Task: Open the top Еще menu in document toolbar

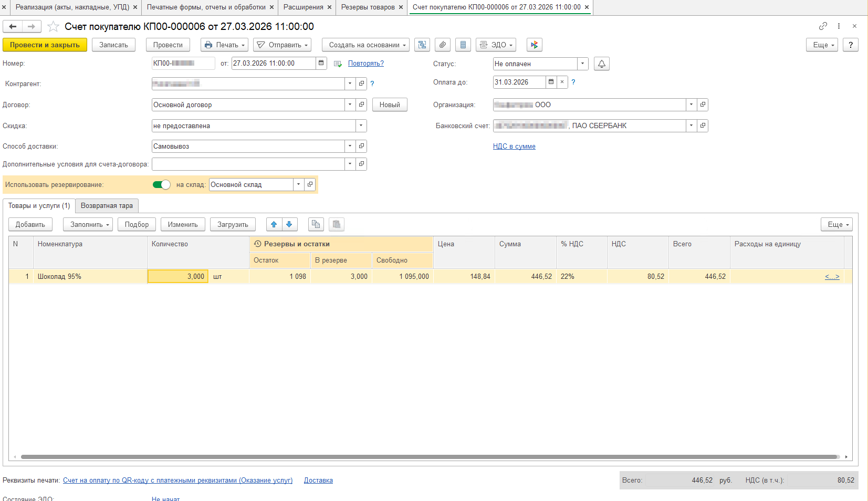Action: (822, 45)
